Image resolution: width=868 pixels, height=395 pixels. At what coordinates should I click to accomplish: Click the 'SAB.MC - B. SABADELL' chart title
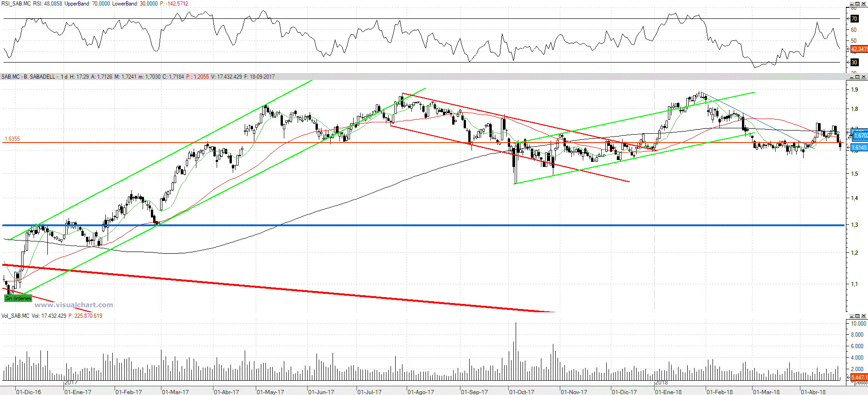29,77
